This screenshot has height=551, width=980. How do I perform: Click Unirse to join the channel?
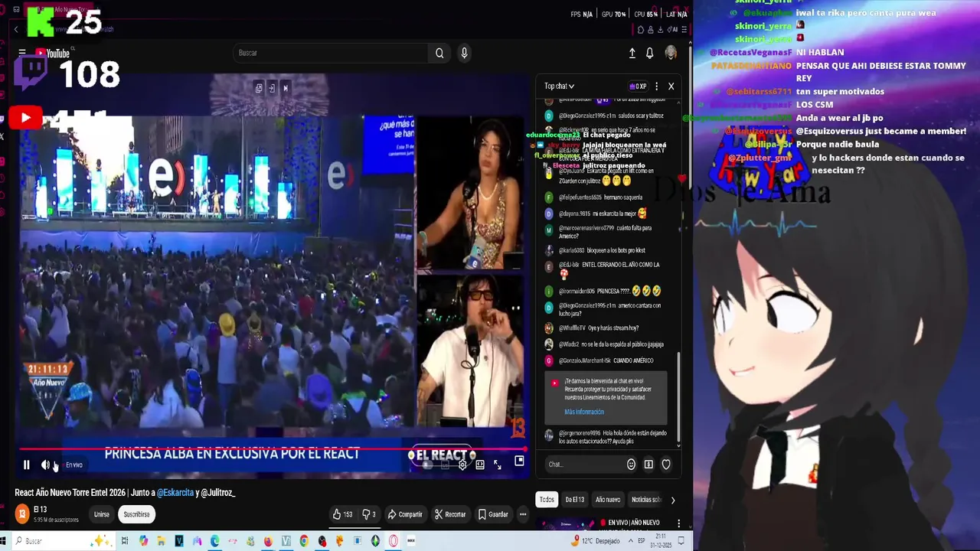click(x=101, y=514)
